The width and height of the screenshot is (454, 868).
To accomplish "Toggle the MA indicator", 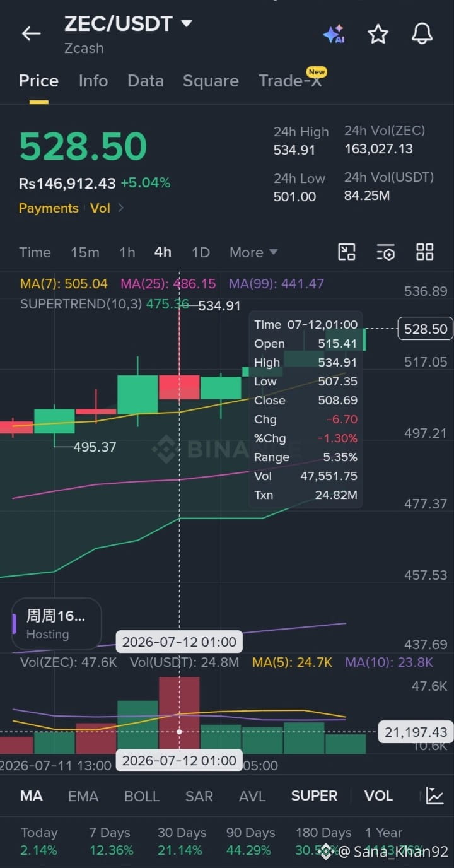I will [32, 795].
